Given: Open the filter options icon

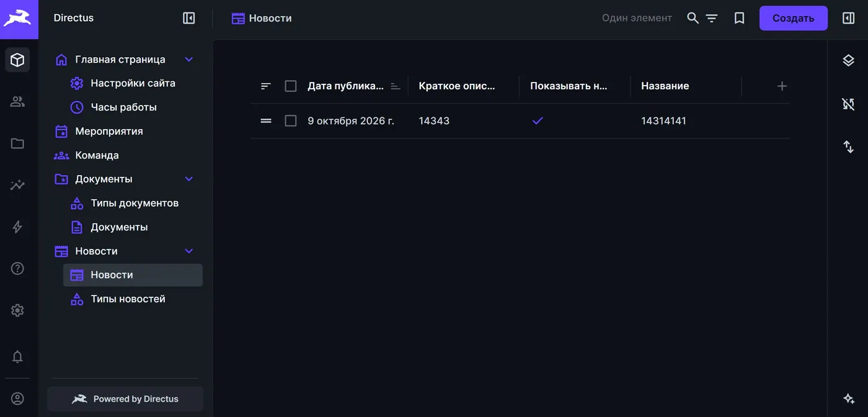Looking at the screenshot, I should click(712, 18).
